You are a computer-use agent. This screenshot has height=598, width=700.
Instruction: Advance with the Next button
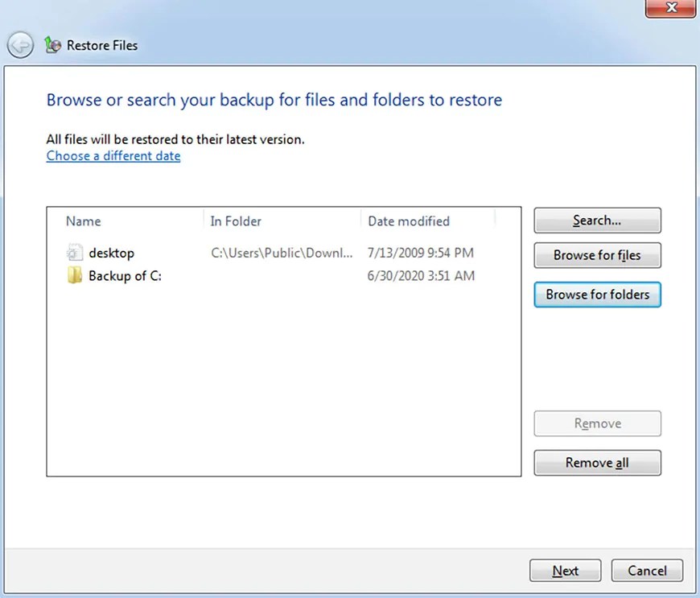click(x=565, y=570)
